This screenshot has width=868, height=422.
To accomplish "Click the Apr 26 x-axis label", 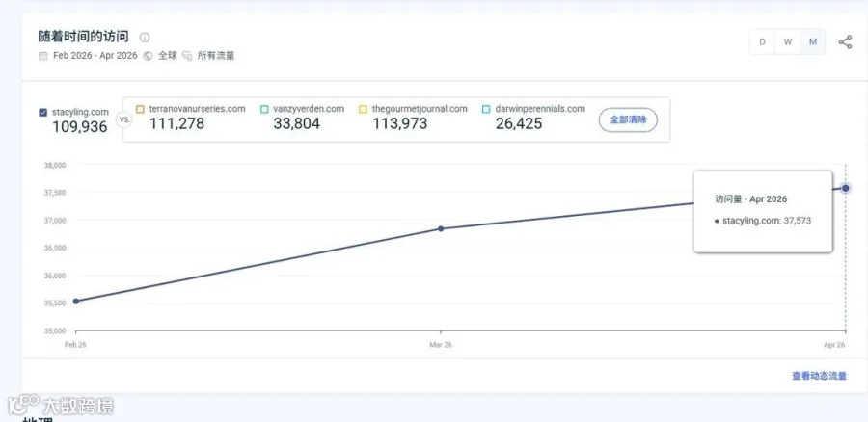I will (834, 345).
